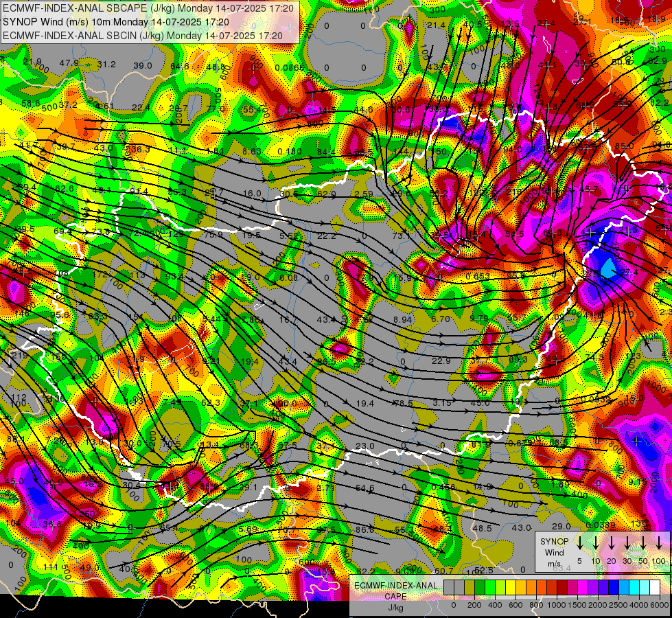Click the 3.15 value on the map
The image size is (672, 618).
[x=442, y=402]
